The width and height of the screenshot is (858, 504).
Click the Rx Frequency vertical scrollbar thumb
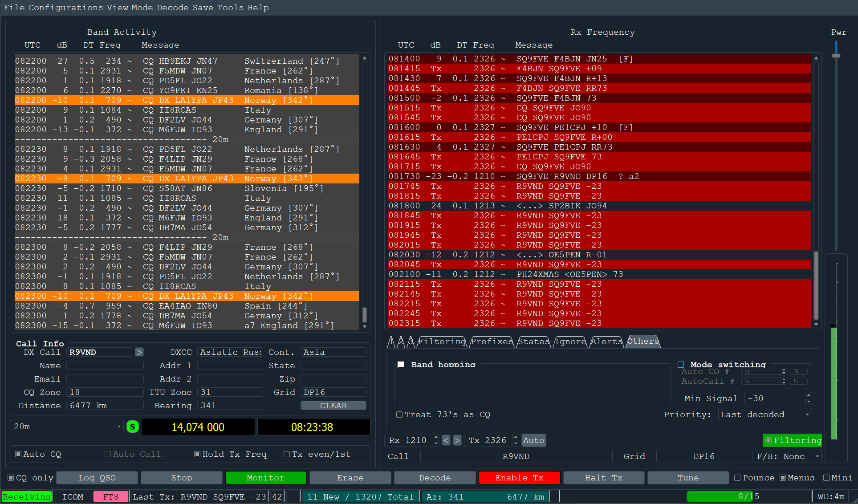click(816, 285)
